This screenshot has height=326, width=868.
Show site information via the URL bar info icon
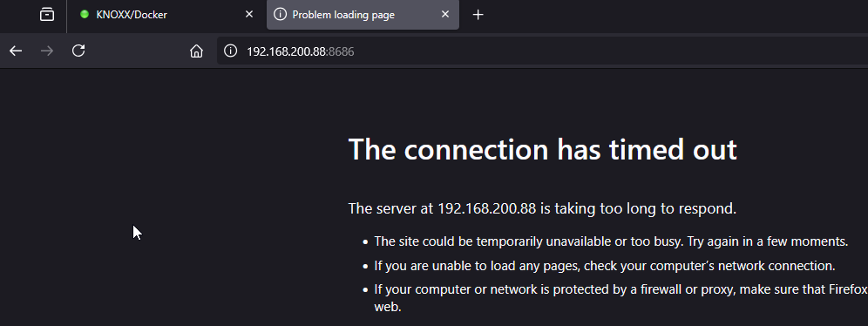click(x=230, y=51)
